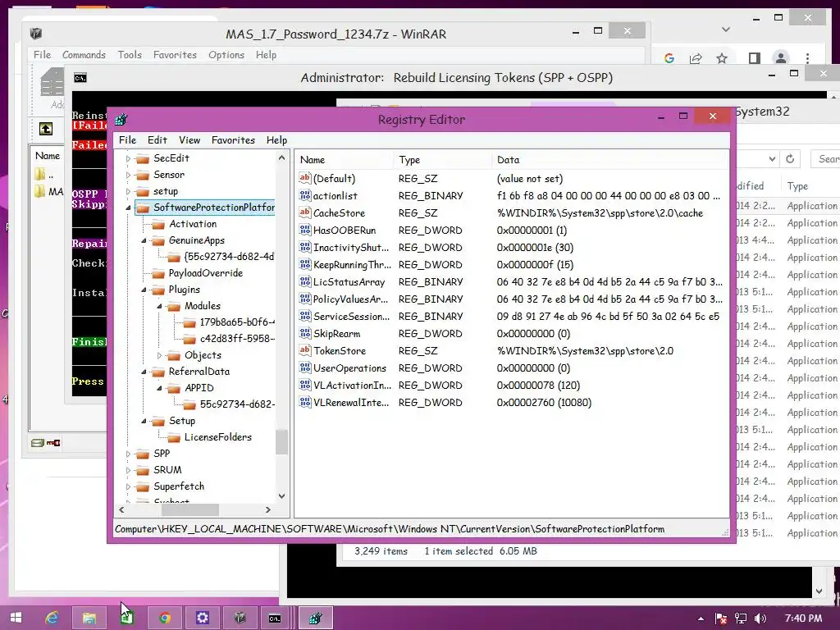Select the CacheStore string value icon
Image resolution: width=840 pixels, height=630 pixels.
click(305, 212)
